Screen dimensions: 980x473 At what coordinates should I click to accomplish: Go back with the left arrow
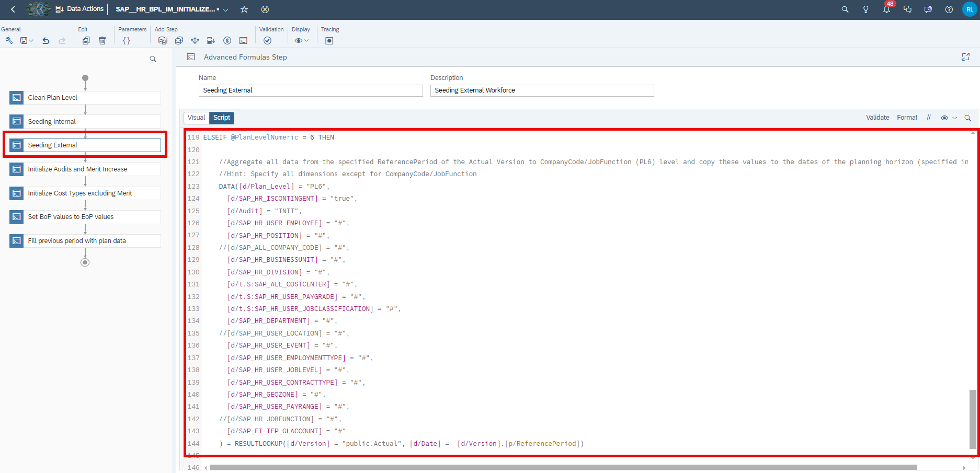pos(13,9)
